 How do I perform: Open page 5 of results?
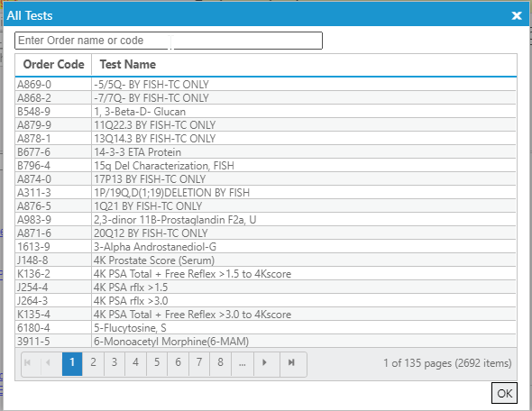[x=157, y=363]
